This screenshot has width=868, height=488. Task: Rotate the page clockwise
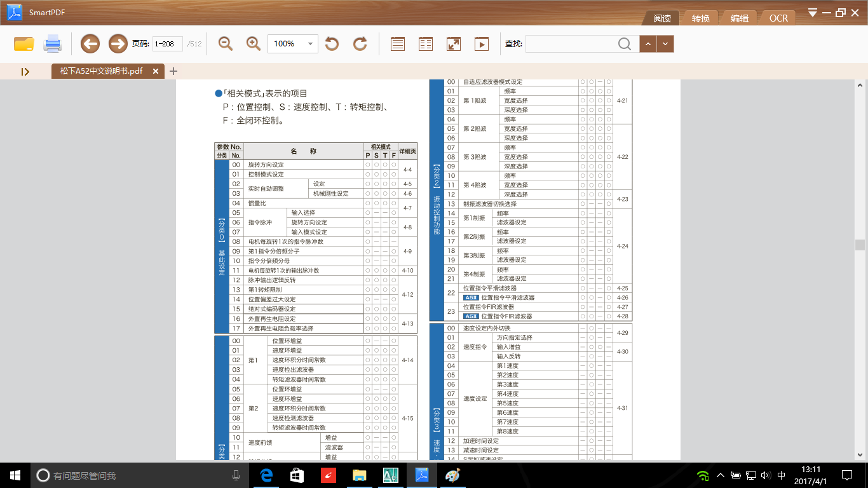[360, 44]
